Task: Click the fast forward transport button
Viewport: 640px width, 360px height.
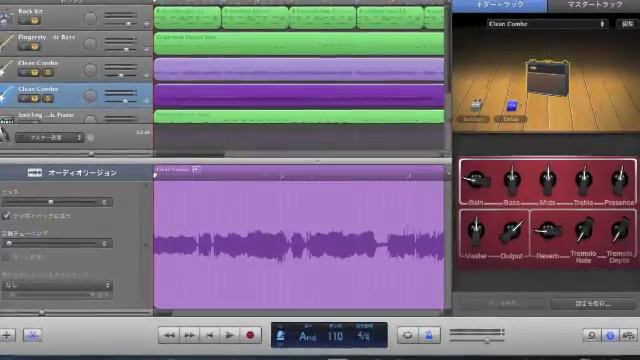Action: point(189,335)
